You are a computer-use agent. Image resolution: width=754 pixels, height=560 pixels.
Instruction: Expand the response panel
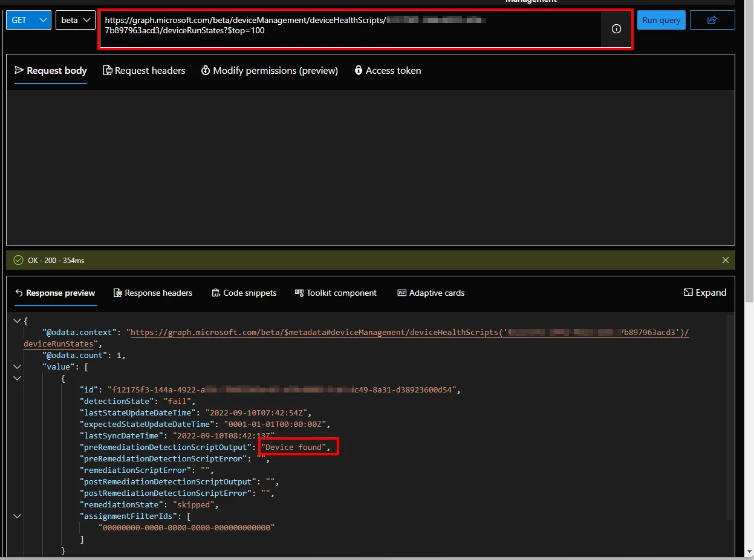tap(705, 293)
